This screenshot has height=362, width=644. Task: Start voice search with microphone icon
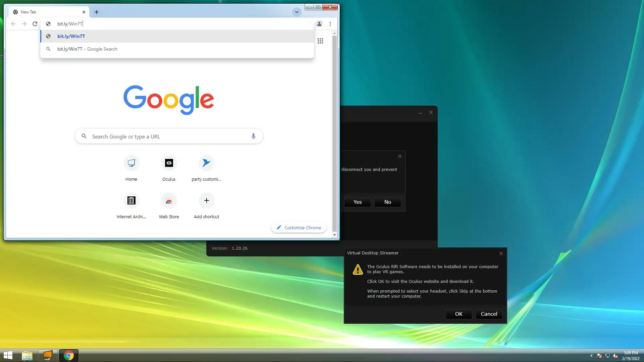(x=253, y=136)
